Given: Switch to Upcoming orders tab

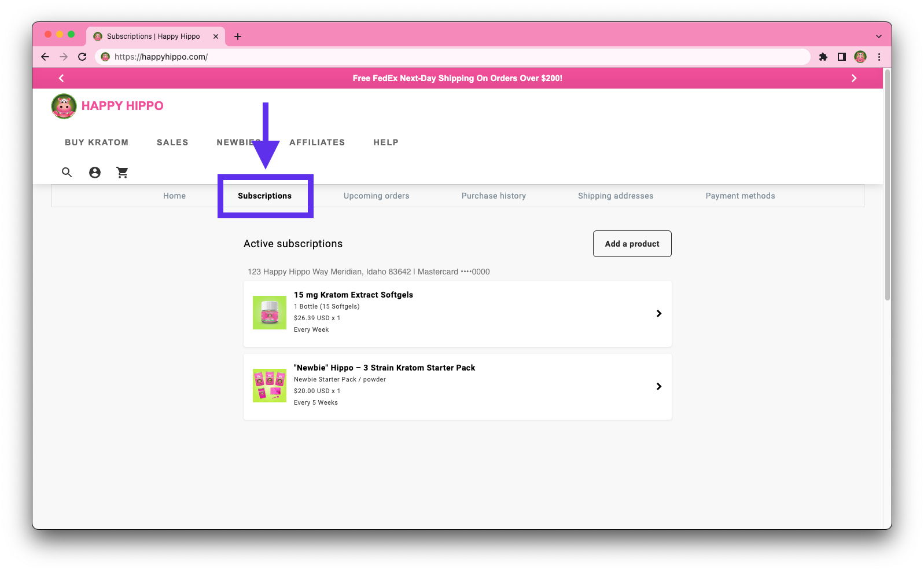Looking at the screenshot, I should pyautogui.click(x=376, y=196).
